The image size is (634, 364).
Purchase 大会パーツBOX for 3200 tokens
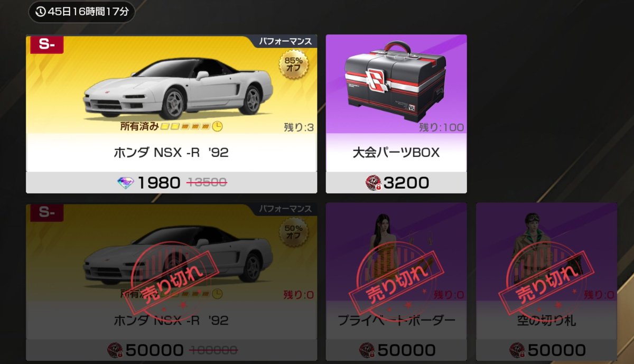click(x=396, y=183)
